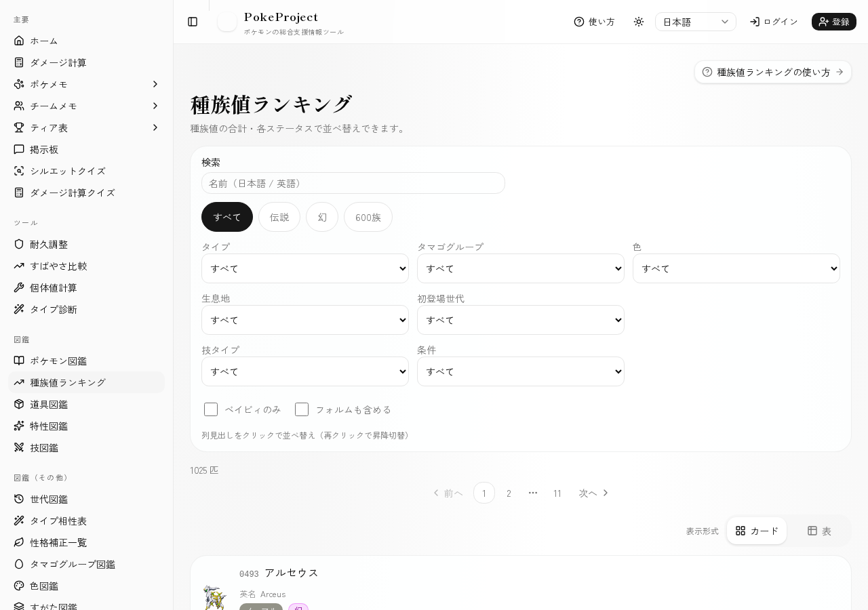The height and width of the screenshot is (610, 868).
Task: Switch display format to 表
Action: point(819,531)
